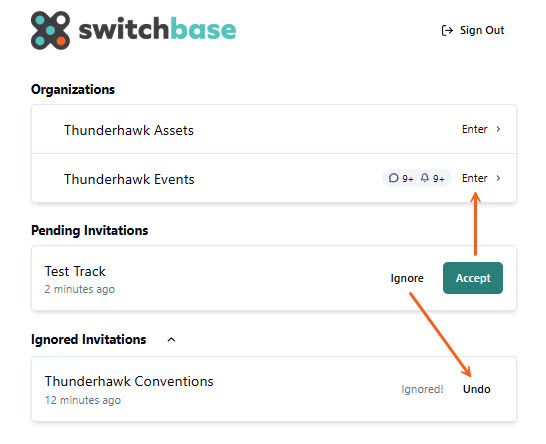Click chevron arrow beside Thunderhawk Assets Enter
Image resolution: width=546 pixels, height=444 pixels.
click(x=498, y=129)
